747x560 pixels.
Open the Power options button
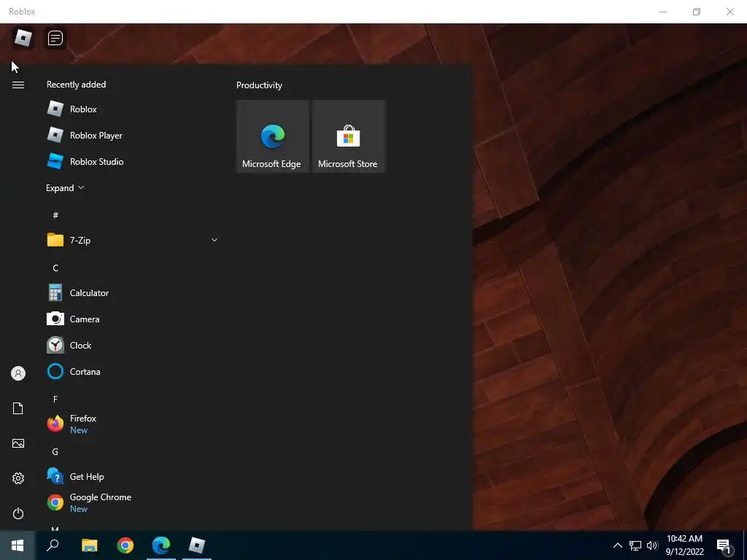coord(18,513)
